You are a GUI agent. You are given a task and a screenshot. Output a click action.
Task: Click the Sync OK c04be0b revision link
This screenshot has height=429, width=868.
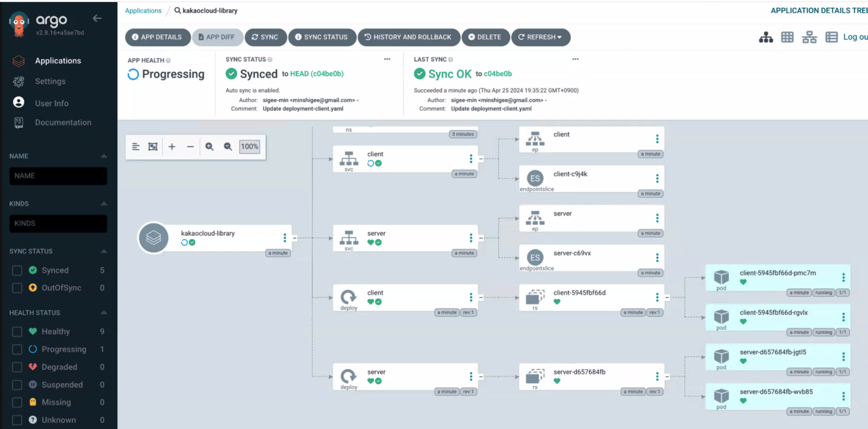point(498,74)
